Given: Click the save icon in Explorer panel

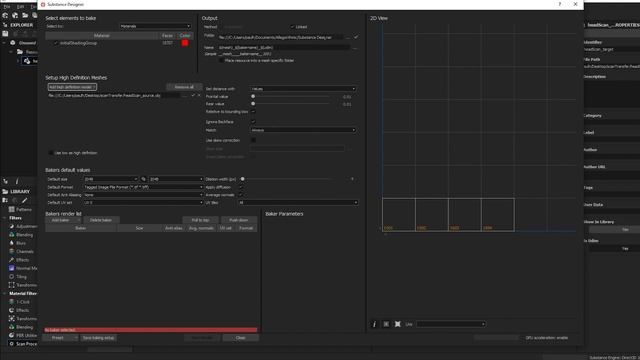Looking at the screenshot, I should pyautogui.click(x=5, y=33).
